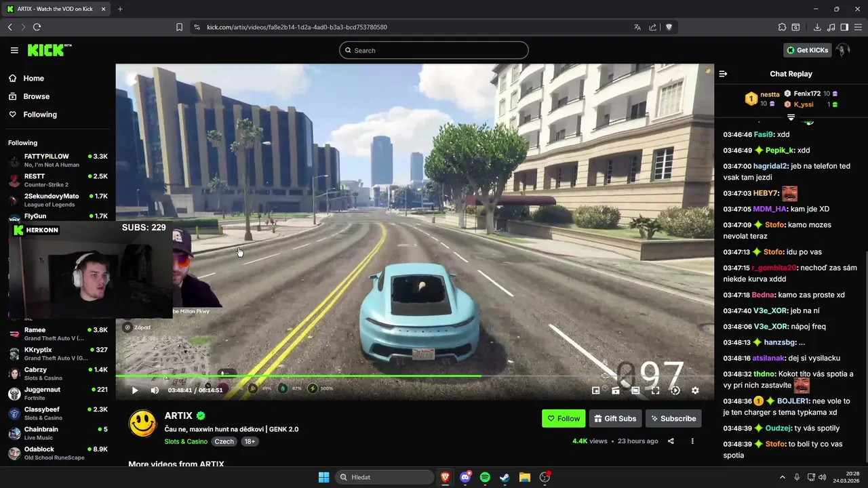868x488 pixels.
Task: Open the browser downloads icon
Action: (x=817, y=27)
